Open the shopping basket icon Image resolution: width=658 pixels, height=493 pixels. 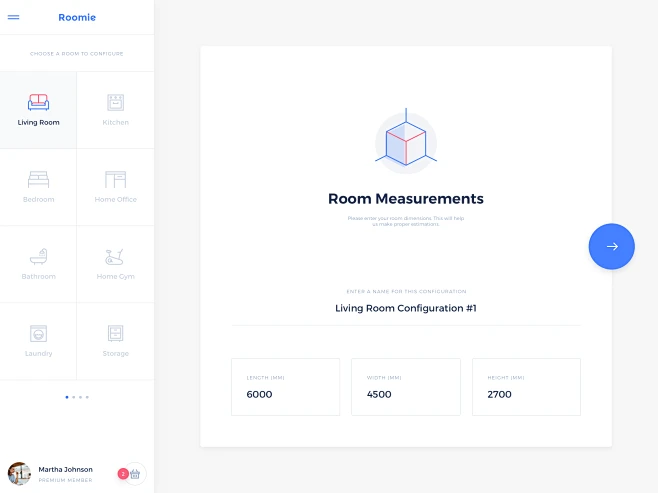[135, 474]
